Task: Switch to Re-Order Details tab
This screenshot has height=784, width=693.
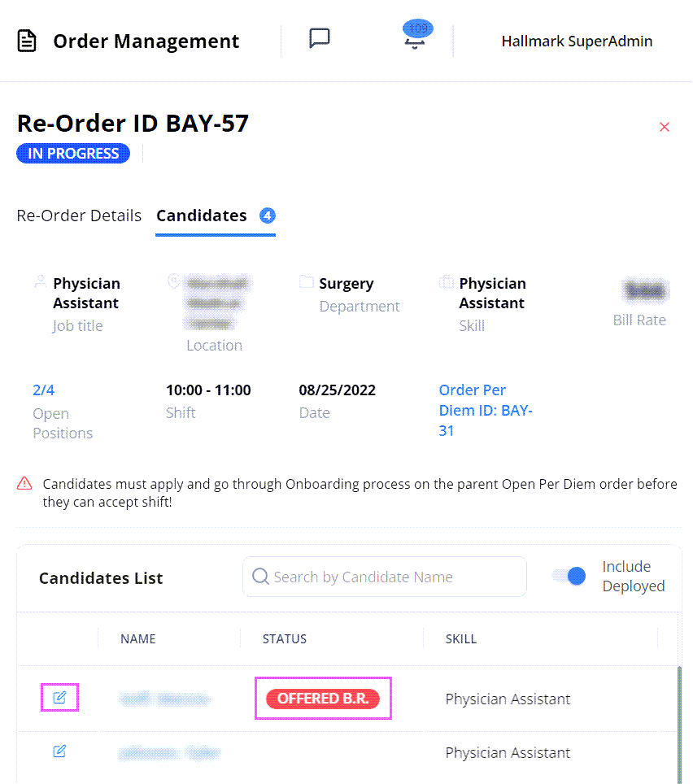Action: coord(79,216)
